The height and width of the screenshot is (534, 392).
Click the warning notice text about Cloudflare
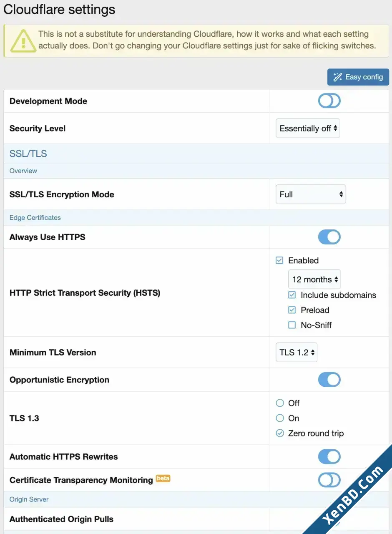(x=207, y=40)
